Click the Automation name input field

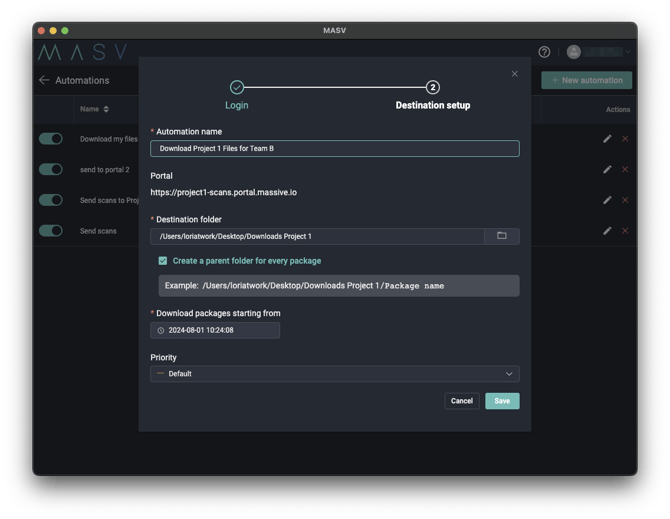[x=335, y=149]
